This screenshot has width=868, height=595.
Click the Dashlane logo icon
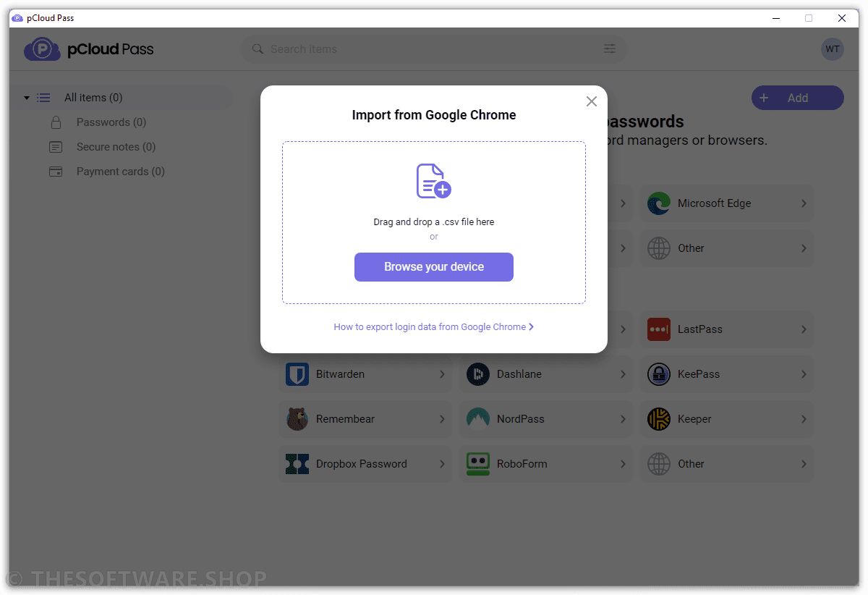pos(478,374)
